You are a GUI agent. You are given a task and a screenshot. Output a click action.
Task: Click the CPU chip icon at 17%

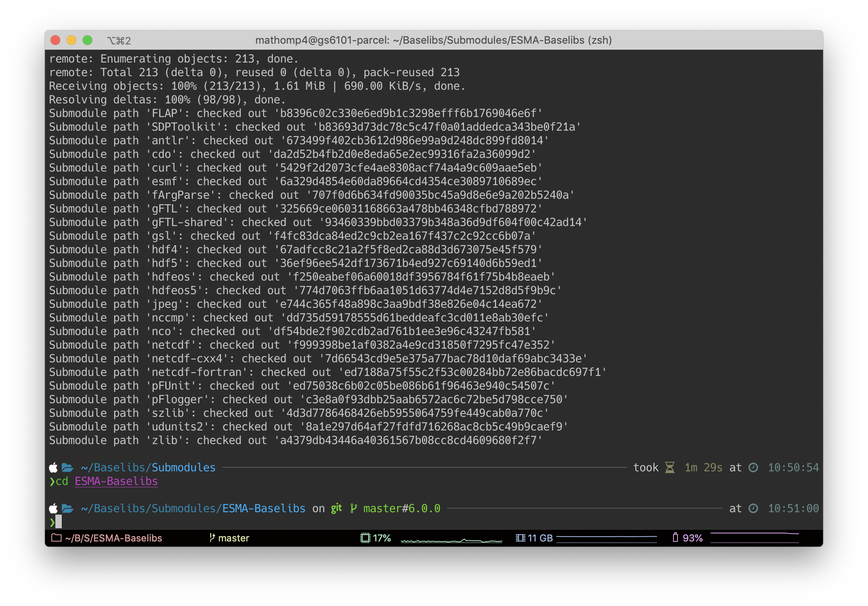(x=365, y=538)
